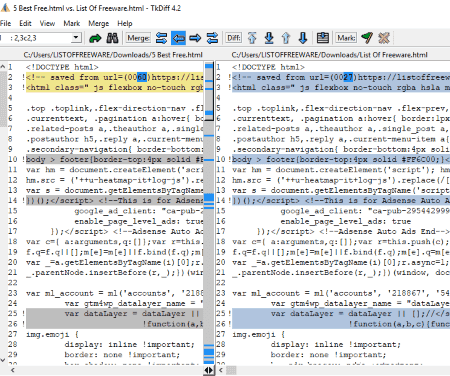Click the center current diff icon
The width and height of the screenshot is (450, 376).
[322, 38]
